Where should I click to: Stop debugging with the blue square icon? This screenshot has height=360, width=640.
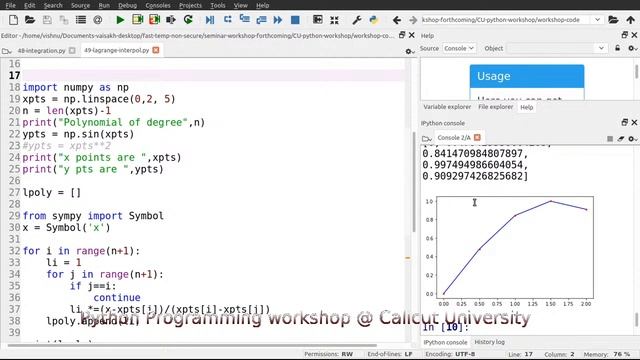tap(295, 20)
